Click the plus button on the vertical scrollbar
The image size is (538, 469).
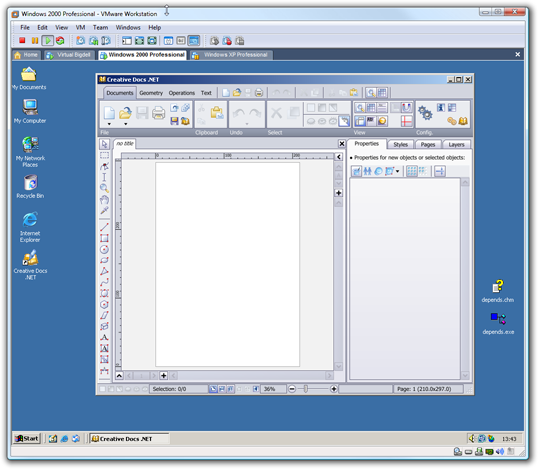click(x=339, y=193)
